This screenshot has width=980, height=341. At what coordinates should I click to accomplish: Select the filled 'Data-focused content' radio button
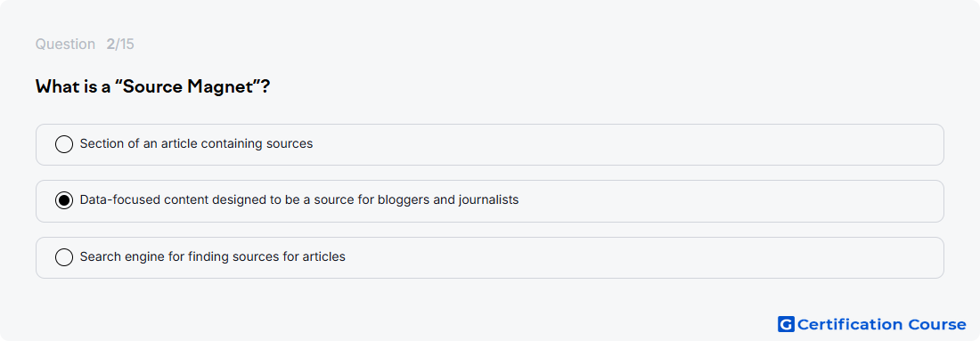pyautogui.click(x=64, y=200)
